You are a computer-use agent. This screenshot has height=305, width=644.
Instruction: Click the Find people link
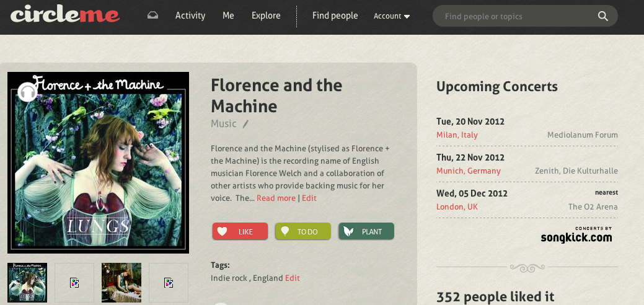click(335, 16)
